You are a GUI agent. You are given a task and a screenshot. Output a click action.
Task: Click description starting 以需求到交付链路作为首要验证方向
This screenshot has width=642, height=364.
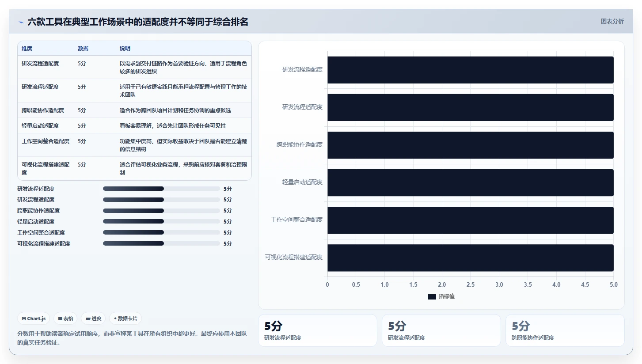(183, 68)
